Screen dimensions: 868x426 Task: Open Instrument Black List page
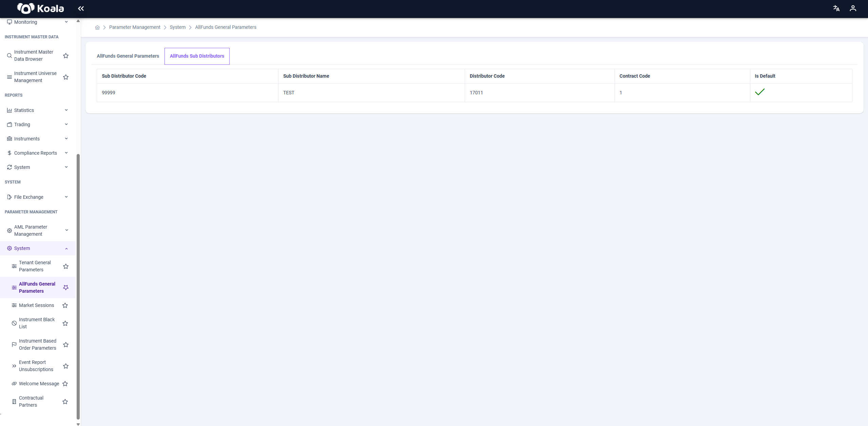pyautogui.click(x=37, y=323)
